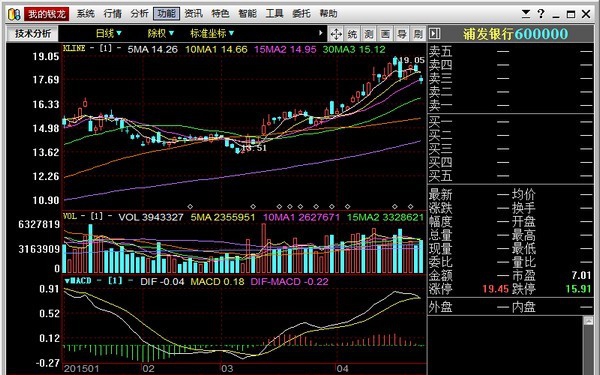Screen dimensions: 600x375
Task: Open the 日线 period dropdown
Action: pyautogui.click(x=109, y=33)
